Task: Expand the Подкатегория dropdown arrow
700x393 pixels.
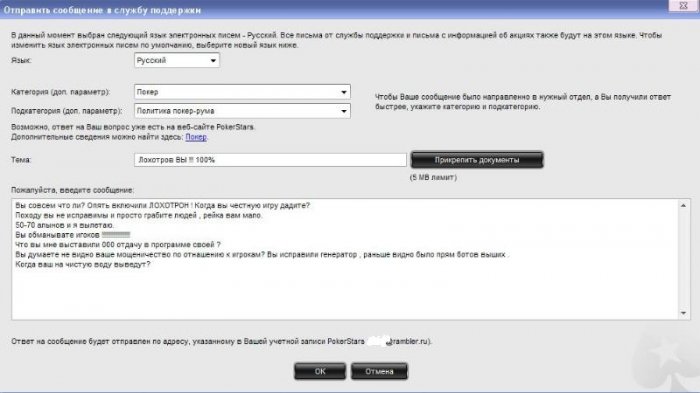Action: pyautogui.click(x=344, y=111)
